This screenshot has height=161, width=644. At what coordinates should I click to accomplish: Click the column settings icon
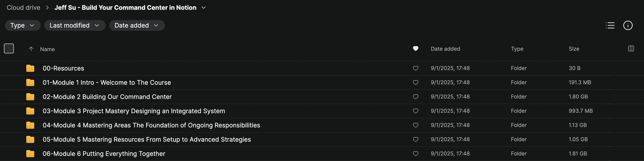tap(631, 48)
